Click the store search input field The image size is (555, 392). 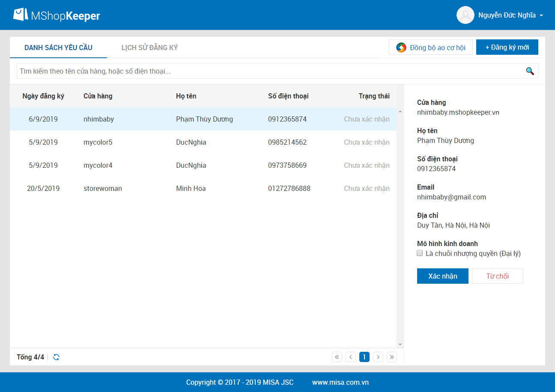(x=270, y=71)
